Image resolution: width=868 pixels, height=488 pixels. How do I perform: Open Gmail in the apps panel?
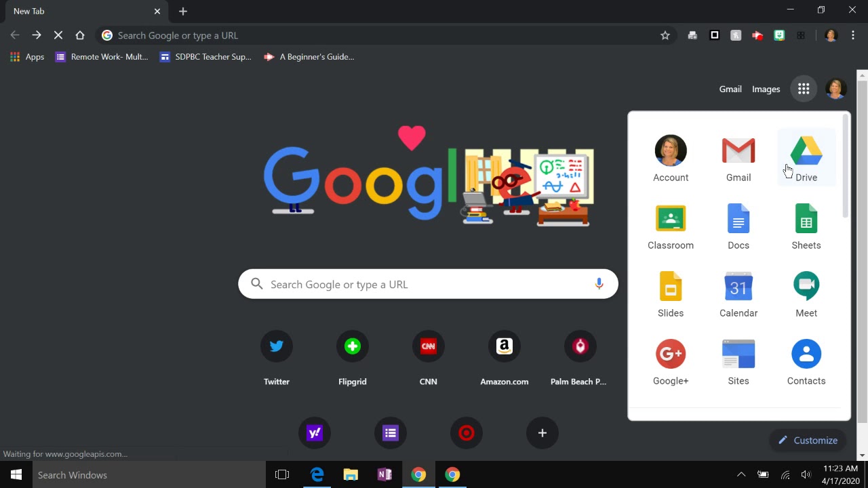[x=738, y=157]
